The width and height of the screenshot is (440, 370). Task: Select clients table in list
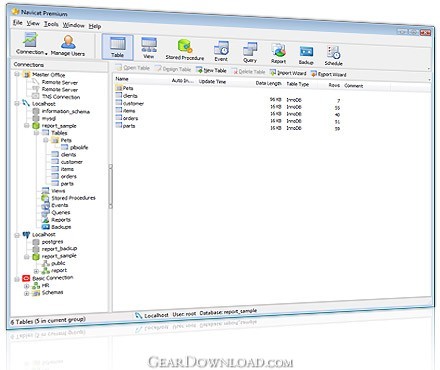[127, 96]
